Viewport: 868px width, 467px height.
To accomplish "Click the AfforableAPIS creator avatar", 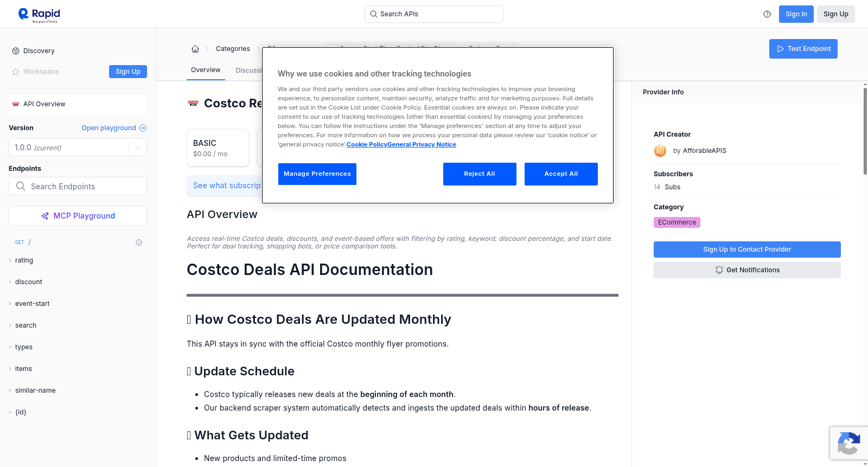I will [x=660, y=151].
